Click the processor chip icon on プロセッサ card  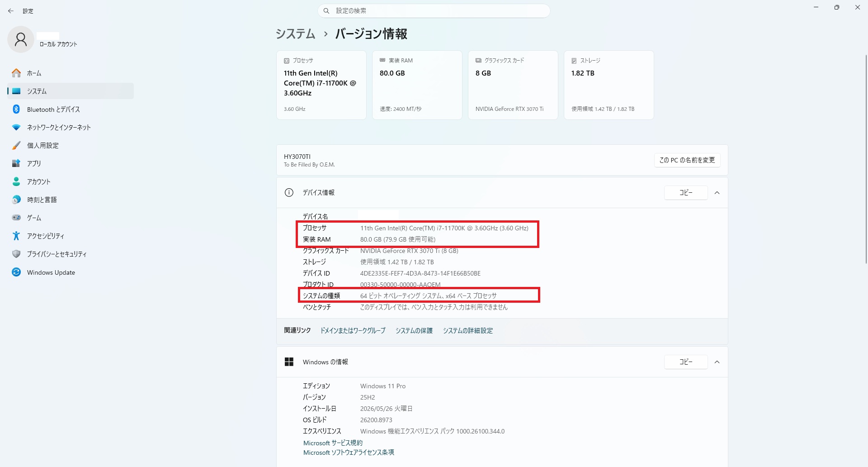click(287, 61)
